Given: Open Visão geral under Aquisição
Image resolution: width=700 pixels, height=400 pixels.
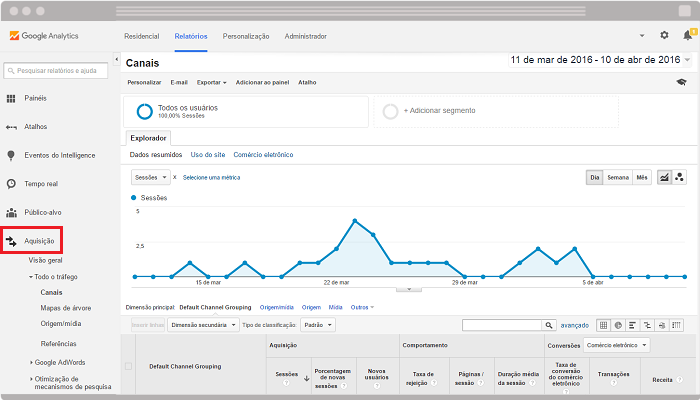Looking at the screenshot, I should coord(46,260).
